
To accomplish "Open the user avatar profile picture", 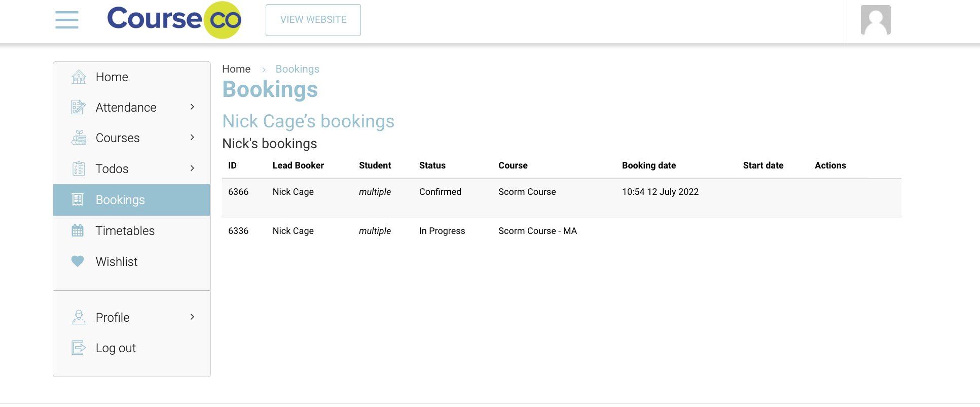I will [x=875, y=20].
